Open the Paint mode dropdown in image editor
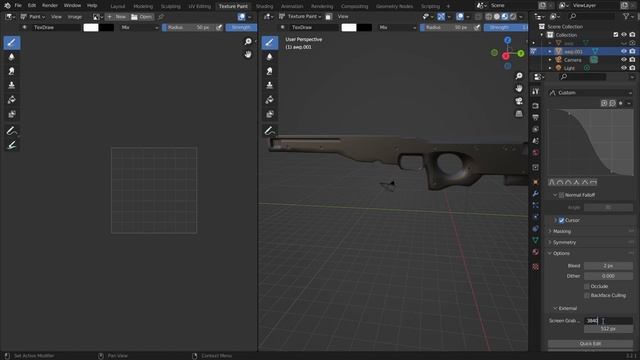This screenshot has width=640, height=360. (33, 17)
